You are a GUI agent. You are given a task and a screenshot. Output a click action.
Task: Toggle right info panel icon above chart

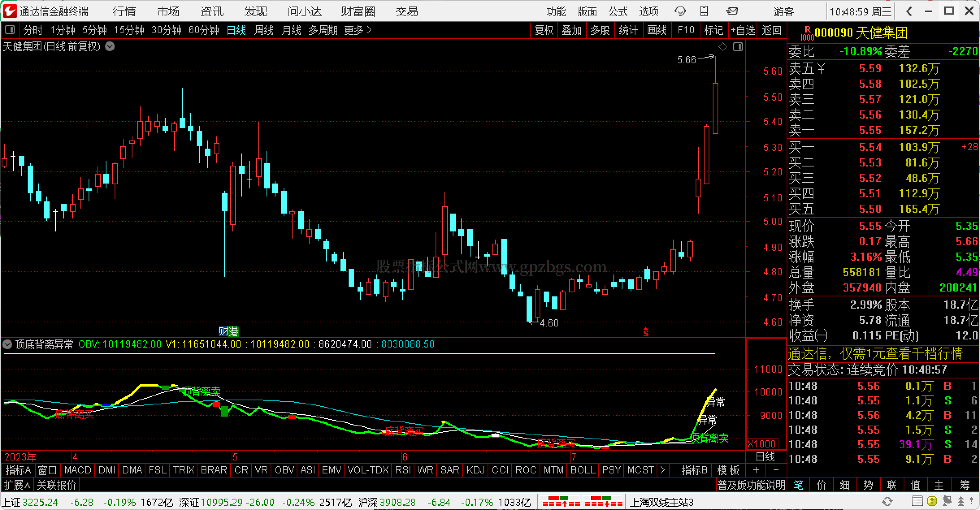tap(738, 47)
